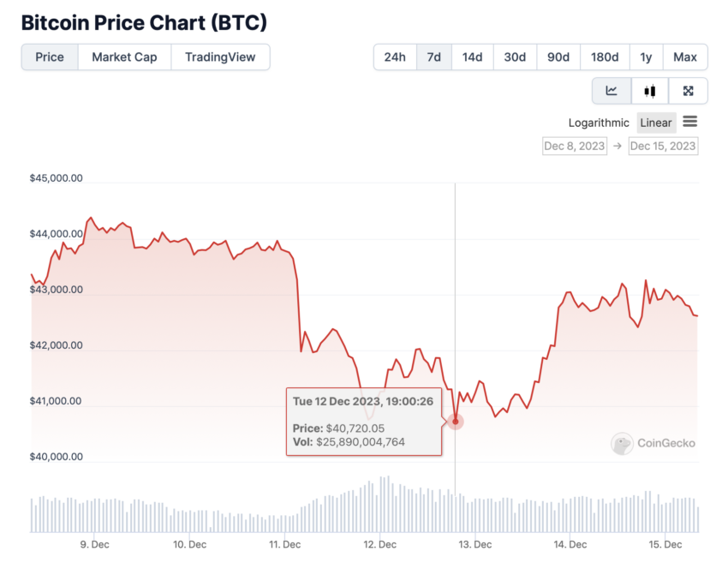Click the 13. Dec axis label
This screenshot has width=728, height=569.
475,544
